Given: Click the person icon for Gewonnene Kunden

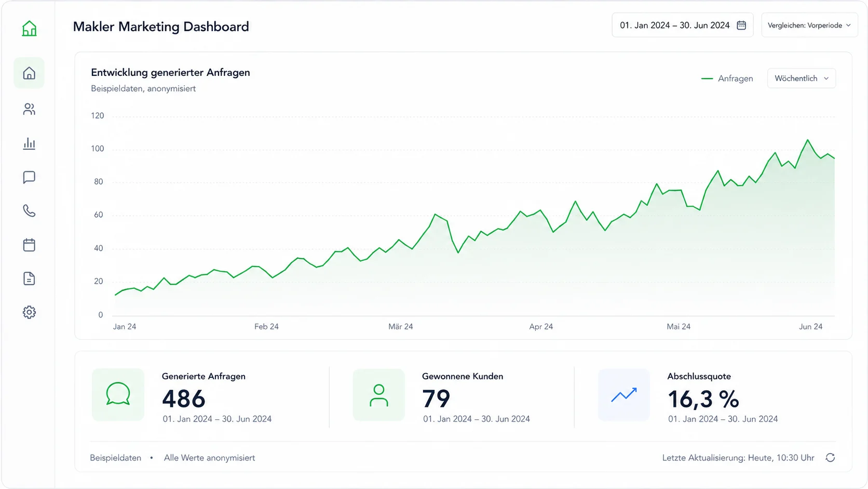Looking at the screenshot, I should click(x=378, y=395).
